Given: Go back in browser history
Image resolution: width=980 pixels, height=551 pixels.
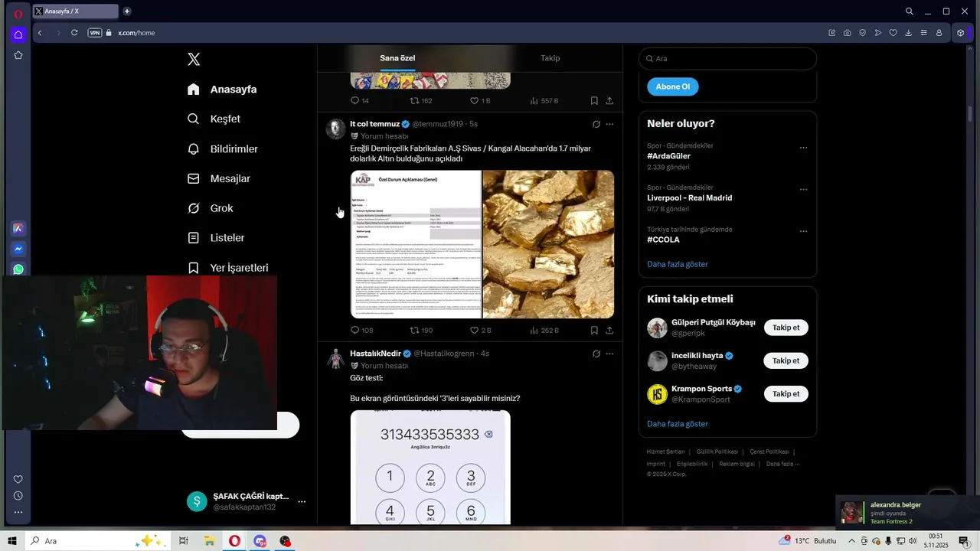Looking at the screenshot, I should [x=40, y=33].
